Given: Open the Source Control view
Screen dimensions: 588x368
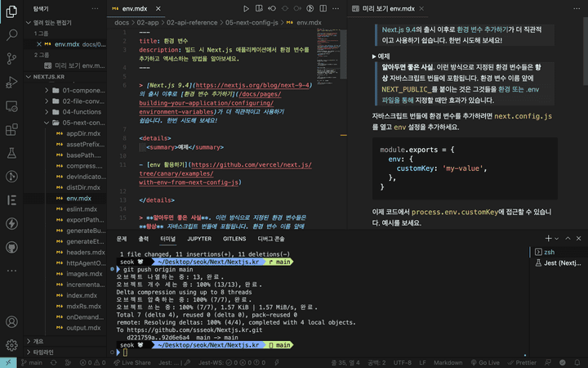Looking at the screenshot, I should (11, 59).
